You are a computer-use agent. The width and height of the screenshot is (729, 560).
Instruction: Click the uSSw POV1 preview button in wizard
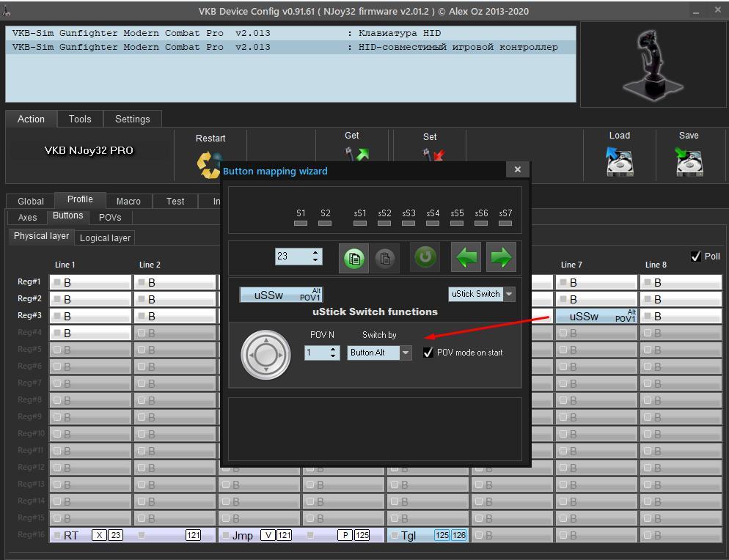pyautogui.click(x=281, y=295)
